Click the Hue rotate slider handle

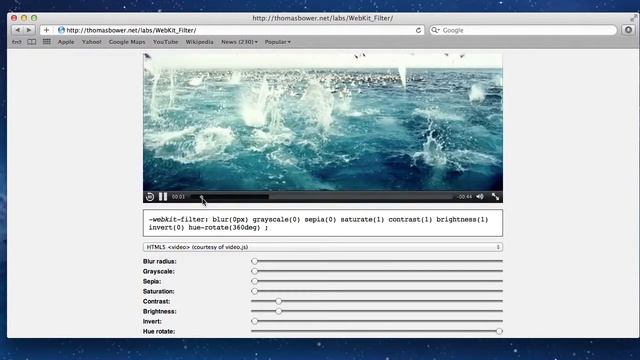click(499, 331)
